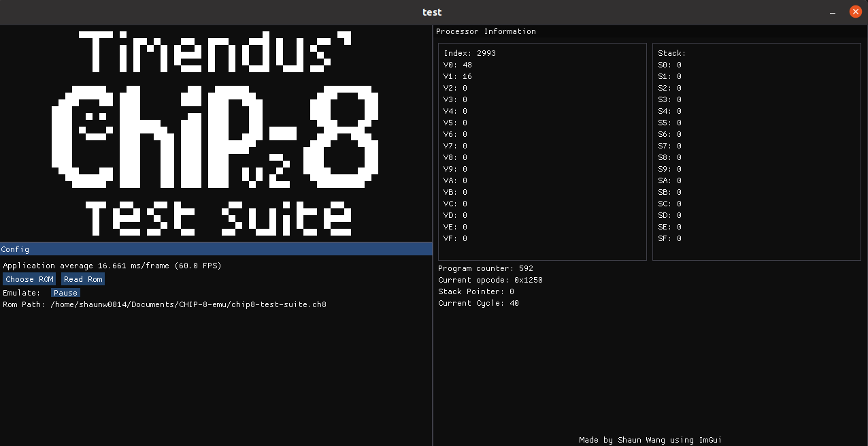868x446 pixels.
Task: Click the FPS performance readout
Action: 110,266
